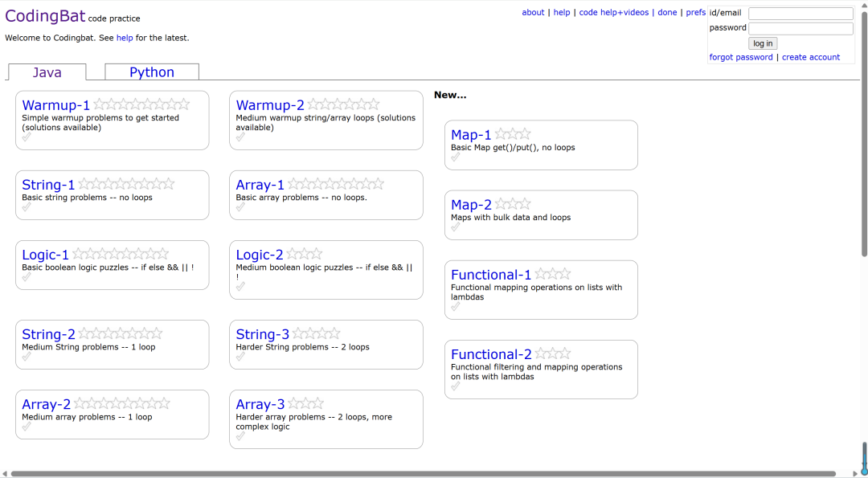Open help in the top navigation bar
Viewport: 868px width, 478px height.
[x=562, y=12]
